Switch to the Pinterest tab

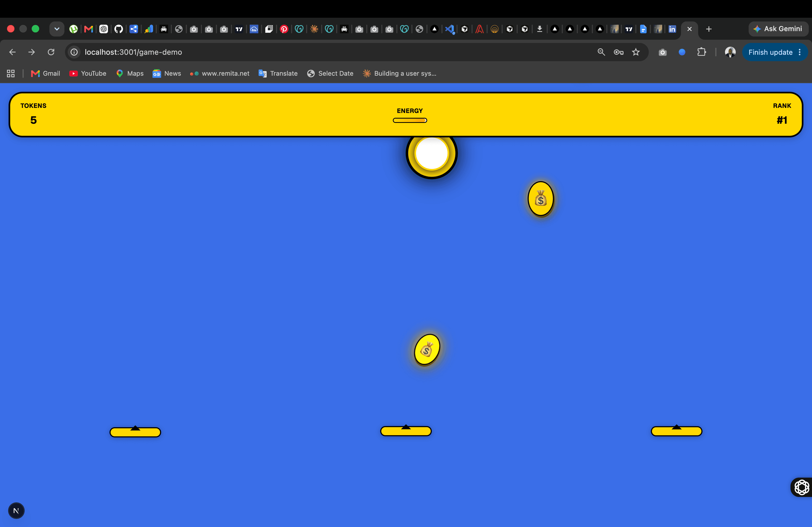point(284,29)
